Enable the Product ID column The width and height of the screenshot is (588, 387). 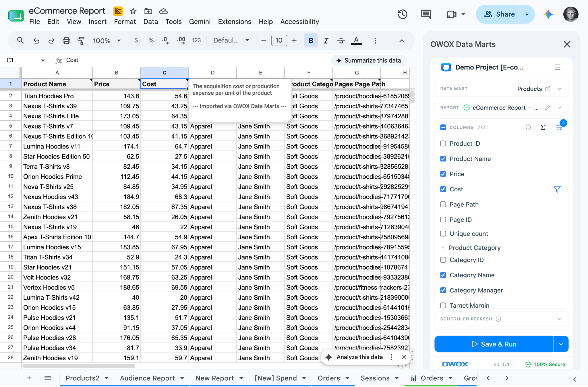click(443, 143)
